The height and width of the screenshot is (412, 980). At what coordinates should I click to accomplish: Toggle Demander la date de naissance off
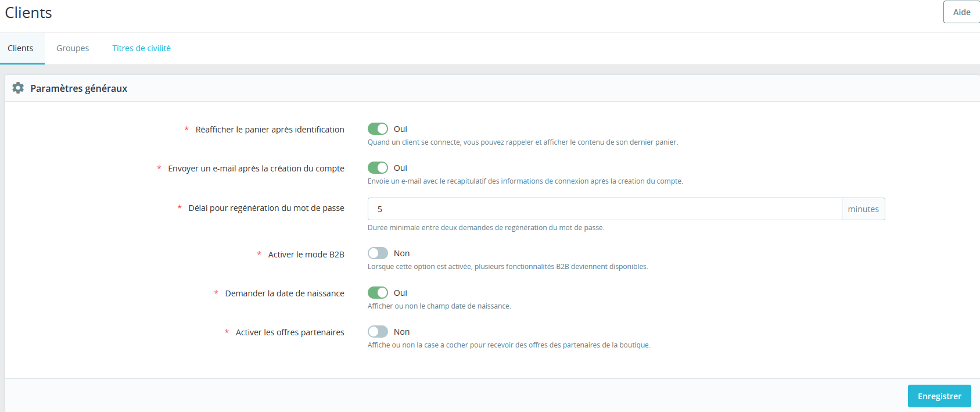[378, 292]
